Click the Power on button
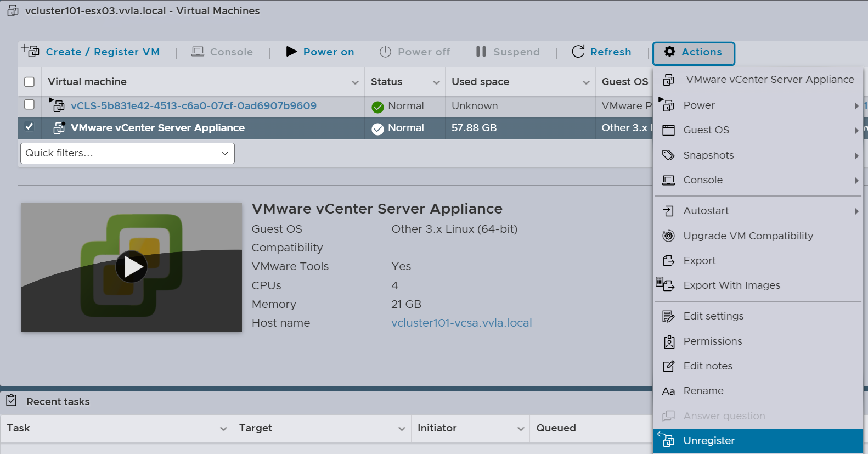The image size is (868, 454). pos(320,52)
